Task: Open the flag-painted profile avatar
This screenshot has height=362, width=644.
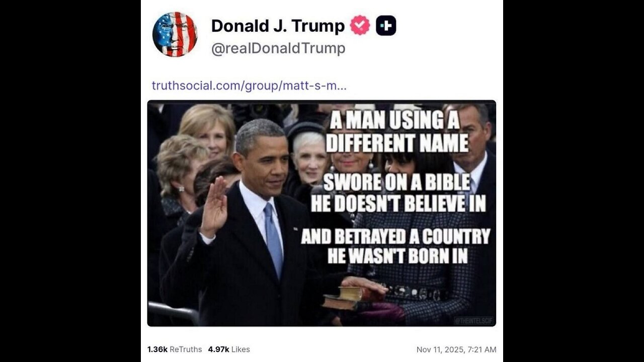Action: (x=175, y=34)
